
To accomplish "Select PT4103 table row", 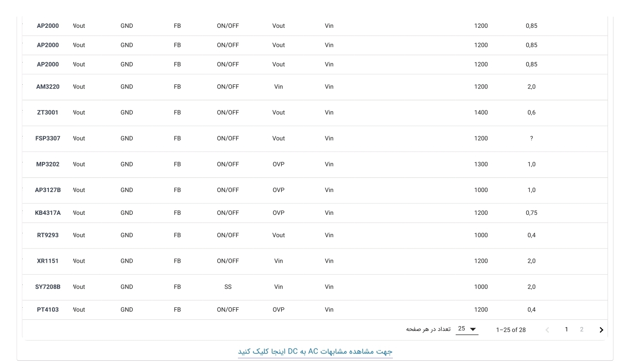I will tap(315, 310).
